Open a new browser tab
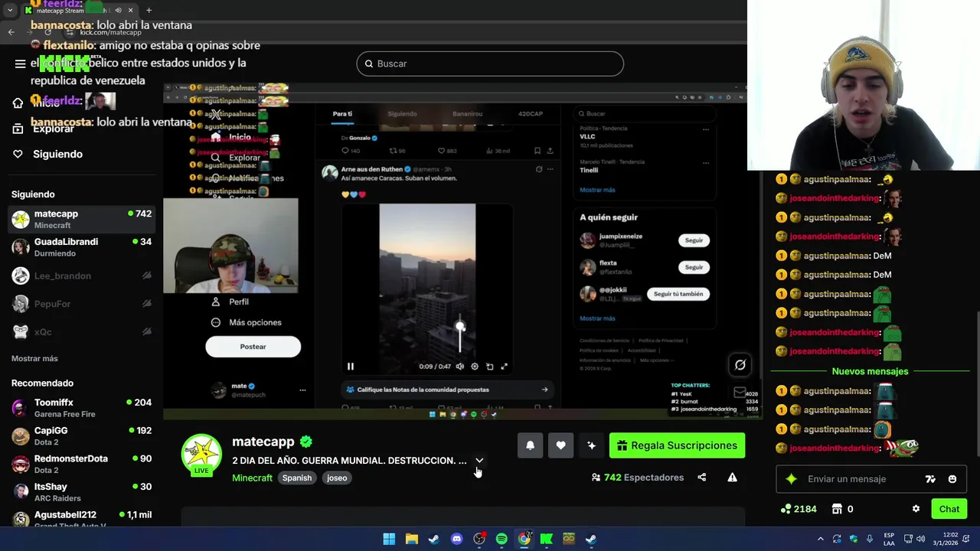 tap(149, 11)
